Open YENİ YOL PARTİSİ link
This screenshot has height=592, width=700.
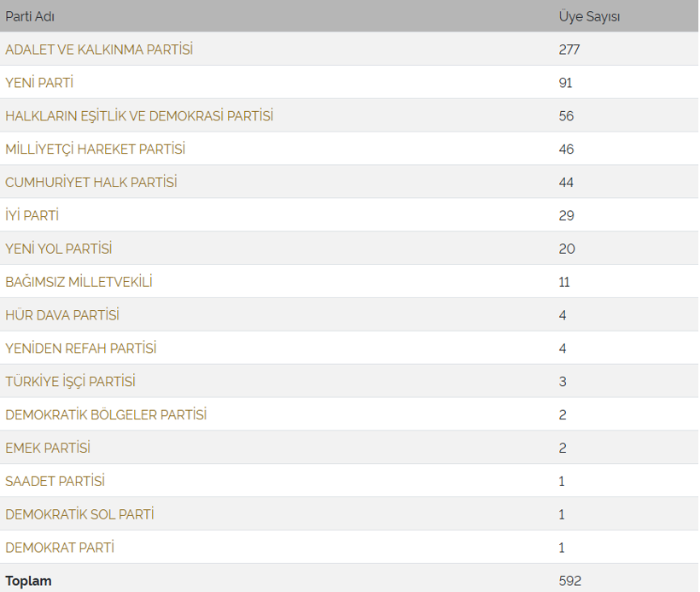pos(59,249)
